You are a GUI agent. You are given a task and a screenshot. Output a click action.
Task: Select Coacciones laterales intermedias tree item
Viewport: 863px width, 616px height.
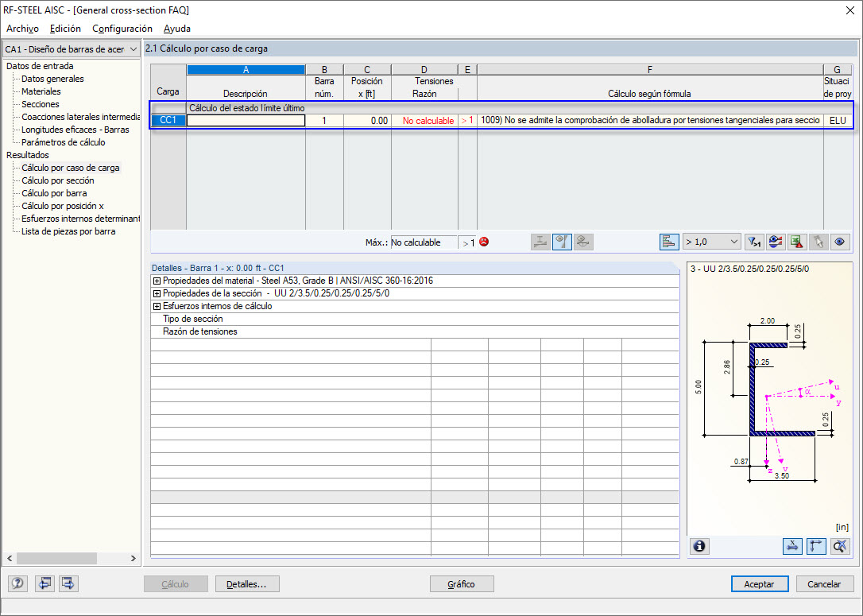pos(81,117)
